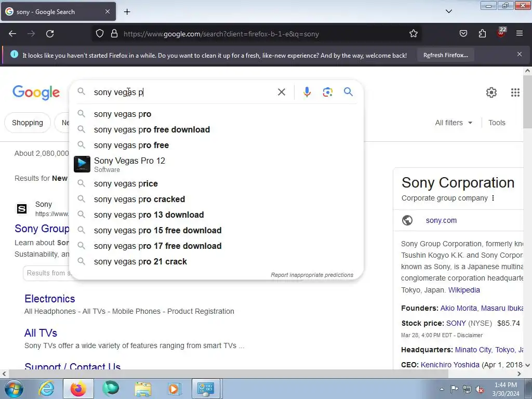Open the Firefox hamburger application menu
Image resolution: width=532 pixels, height=399 pixels.
tap(520, 34)
